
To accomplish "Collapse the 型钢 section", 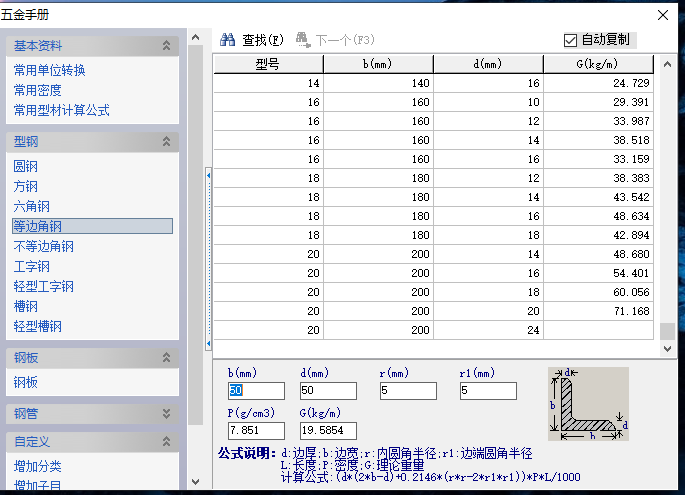I will (166, 142).
